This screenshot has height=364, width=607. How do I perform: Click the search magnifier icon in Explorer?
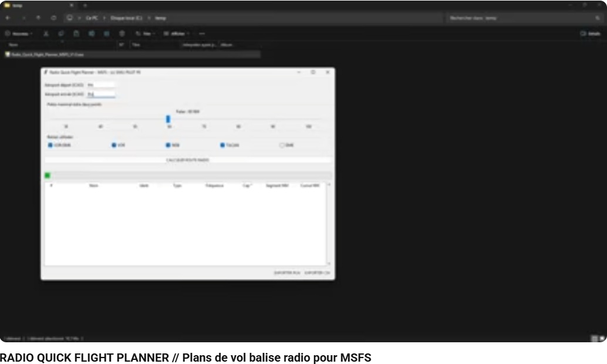(x=598, y=18)
